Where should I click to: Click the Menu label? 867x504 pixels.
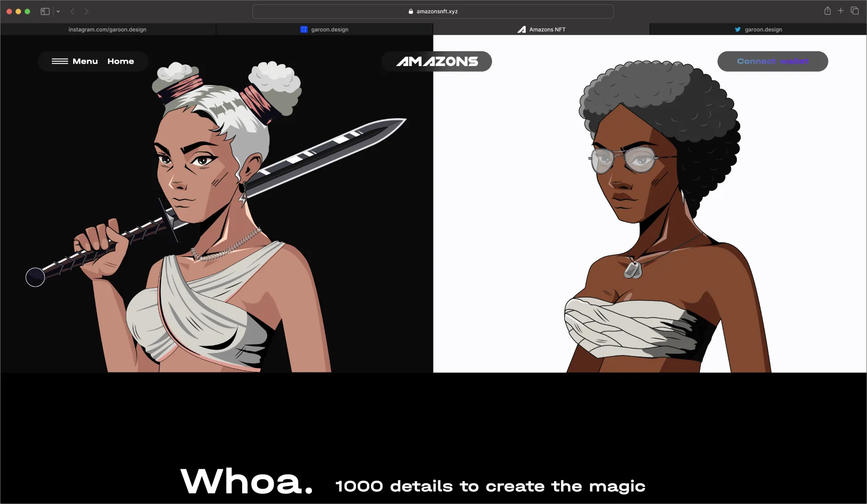coord(85,61)
